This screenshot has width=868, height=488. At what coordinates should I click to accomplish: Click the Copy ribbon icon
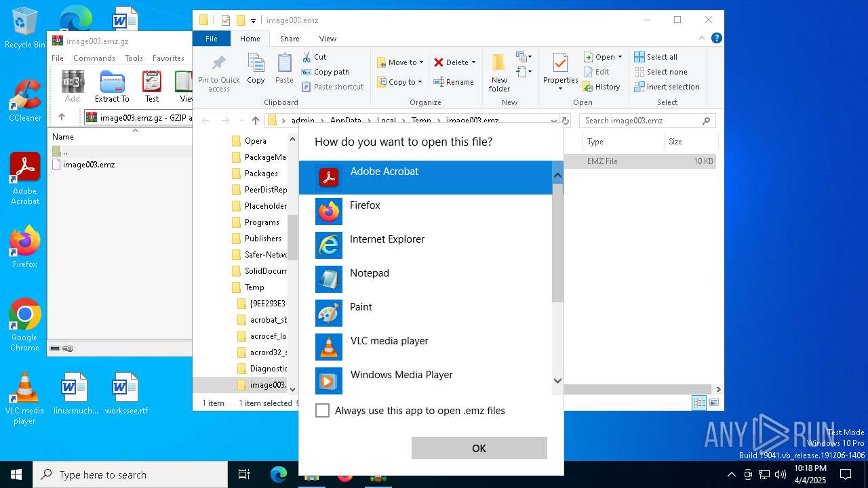click(256, 69)
